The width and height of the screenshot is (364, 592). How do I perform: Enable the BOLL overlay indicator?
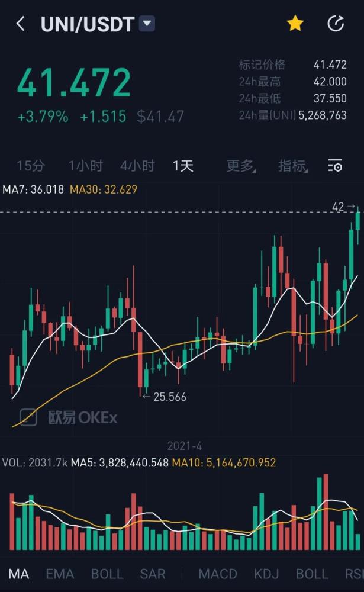[x=107, y=574]
